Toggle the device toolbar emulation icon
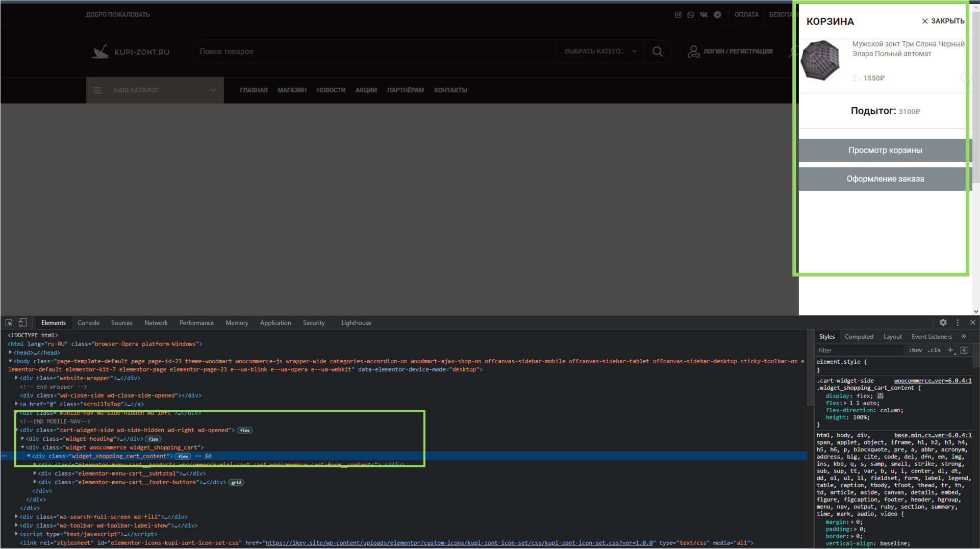Viewport: 980px width, 549px height. click(x=22, y=323)
